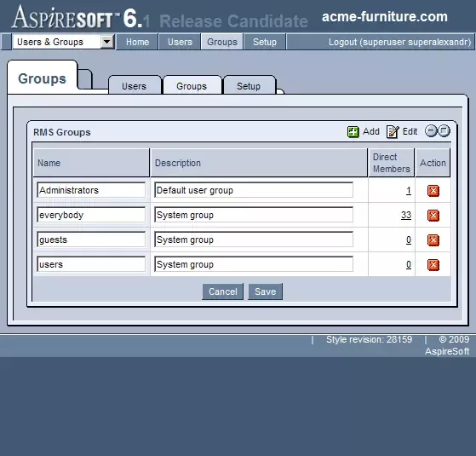This screenshot has height=456, width=476.
Task: Focus the Administrators name field
Action: [x=91, y=190]
